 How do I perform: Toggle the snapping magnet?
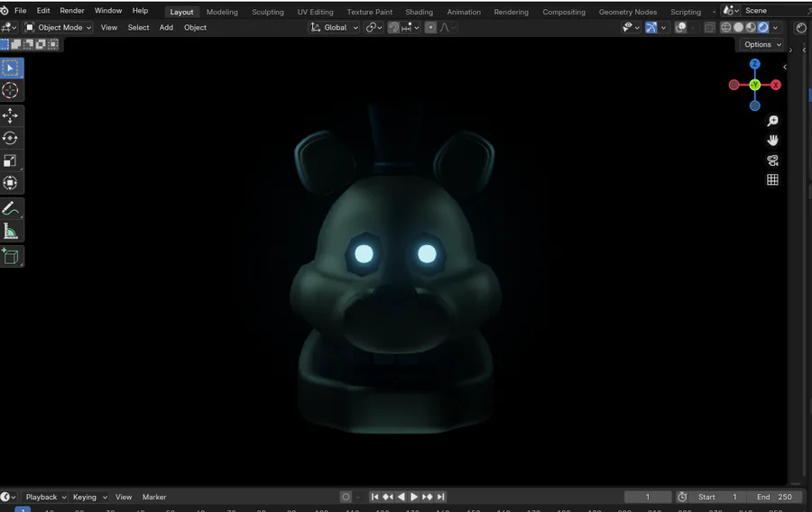[394, 27]
